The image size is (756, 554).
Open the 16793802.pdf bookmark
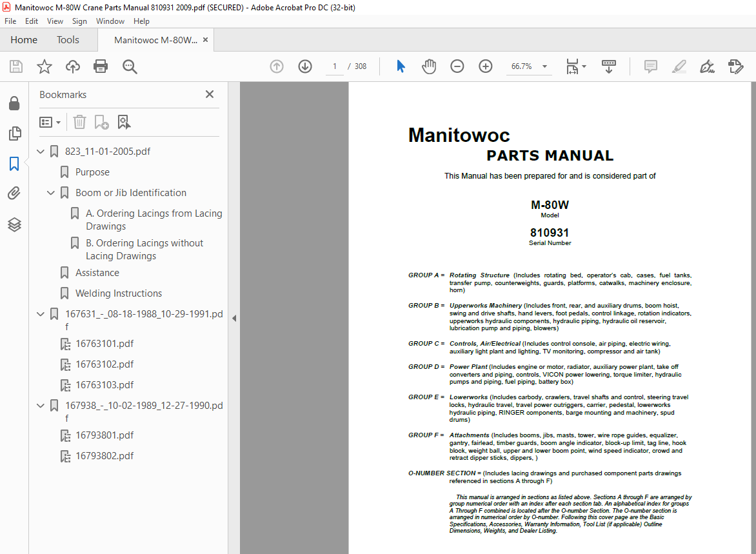(104, 456)
